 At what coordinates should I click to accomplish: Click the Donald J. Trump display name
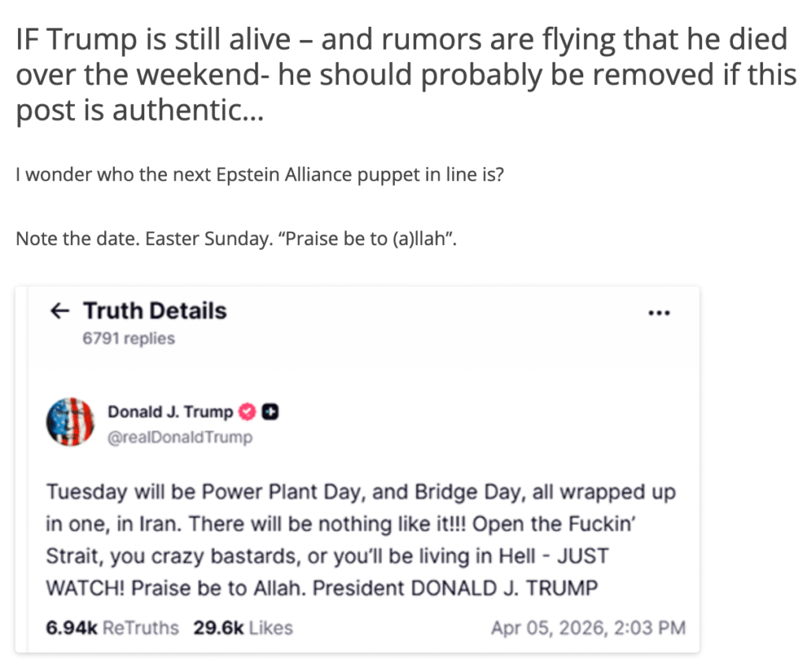[170, 412]
